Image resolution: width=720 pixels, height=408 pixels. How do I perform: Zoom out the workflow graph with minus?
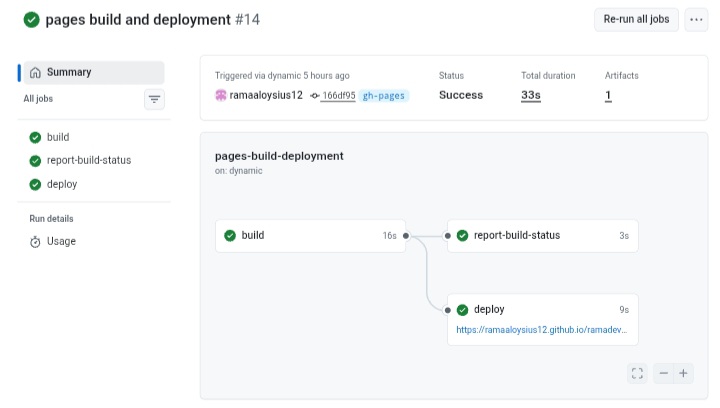664,373
